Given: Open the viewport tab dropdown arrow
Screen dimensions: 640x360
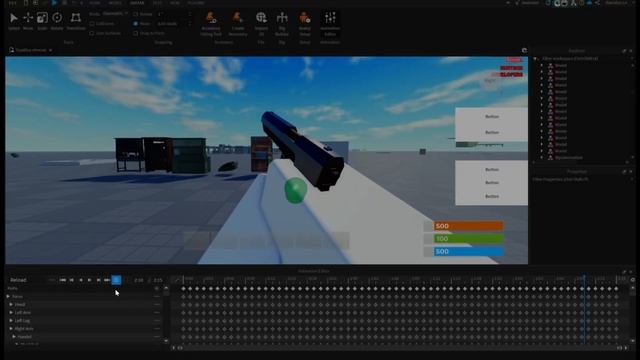Looking at the screenshot, I should [51, 50].
